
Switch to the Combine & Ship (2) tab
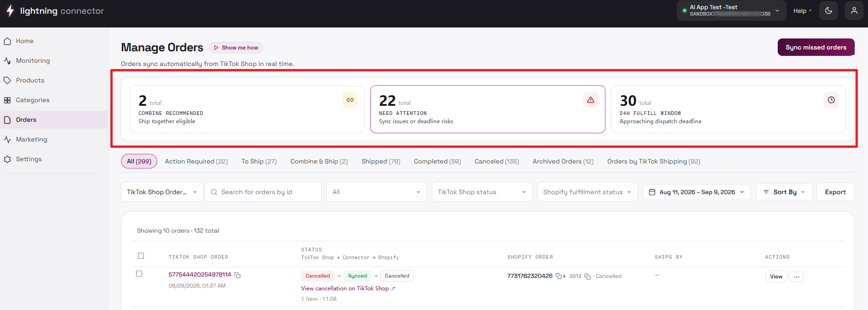point(319,161)
